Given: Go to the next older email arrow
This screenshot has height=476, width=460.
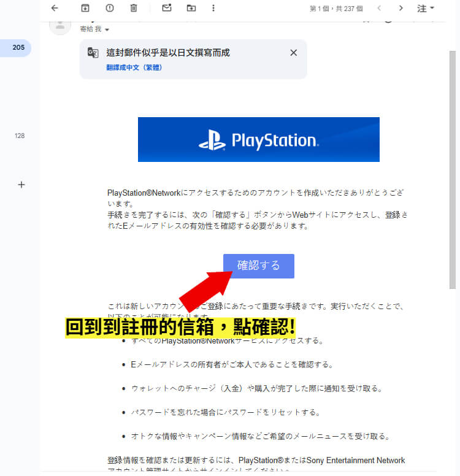Looking at the screenshot, I should (x=401, y=8).
